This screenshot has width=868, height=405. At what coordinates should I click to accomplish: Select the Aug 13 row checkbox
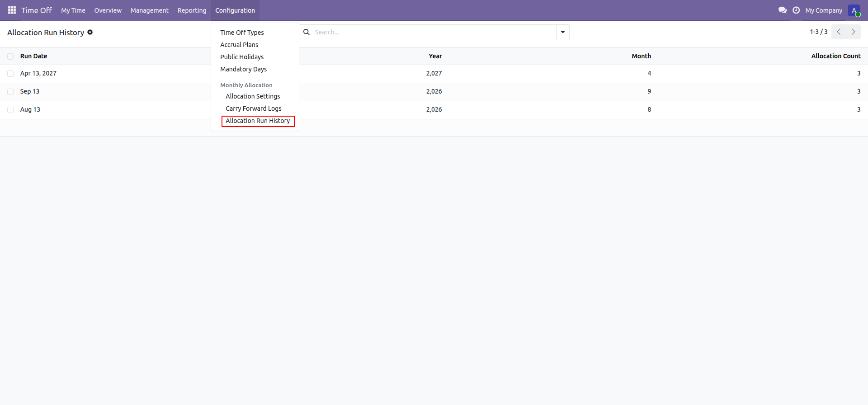[10, 109]
